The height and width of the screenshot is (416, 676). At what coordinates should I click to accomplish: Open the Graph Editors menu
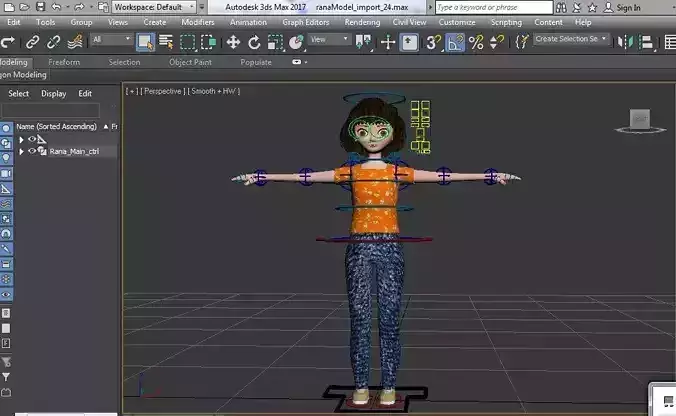coord(306,22)
